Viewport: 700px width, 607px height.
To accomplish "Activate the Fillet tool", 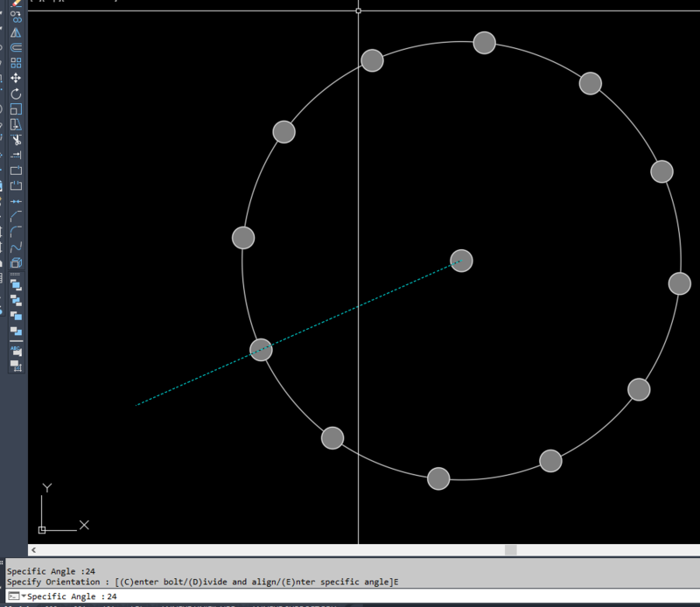I will (x=16, y=232).
